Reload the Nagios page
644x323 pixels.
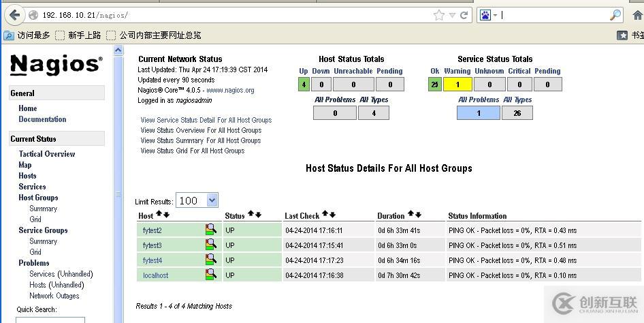[464, 16]
